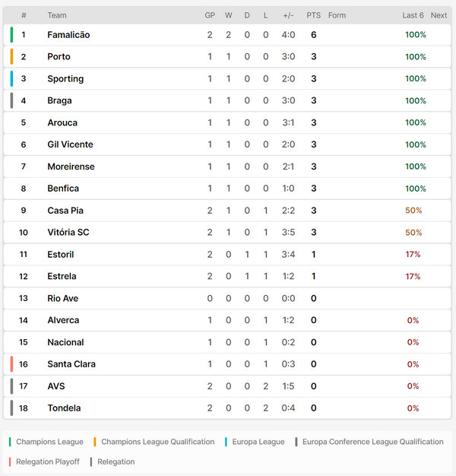This screenshot has width=456, height=476.
Task: Open Sporting team page
Action: click(x=65, y=78)
